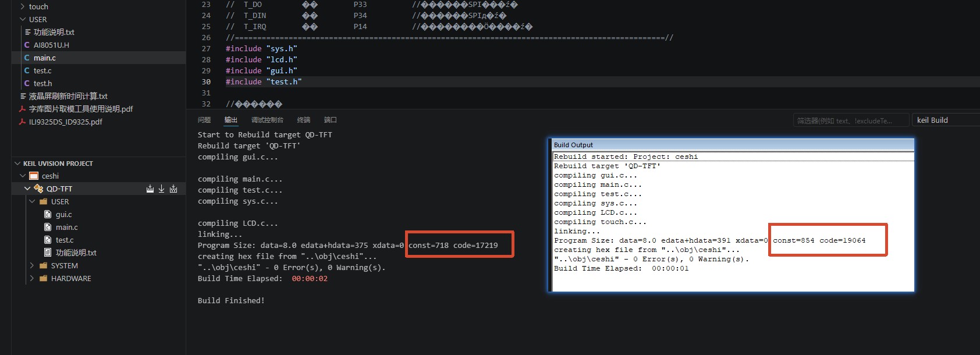The width and height of the screenshot is (980, 355).
Task: Collapse the QD-TFT target chevron
Action: tap(27, 189)
